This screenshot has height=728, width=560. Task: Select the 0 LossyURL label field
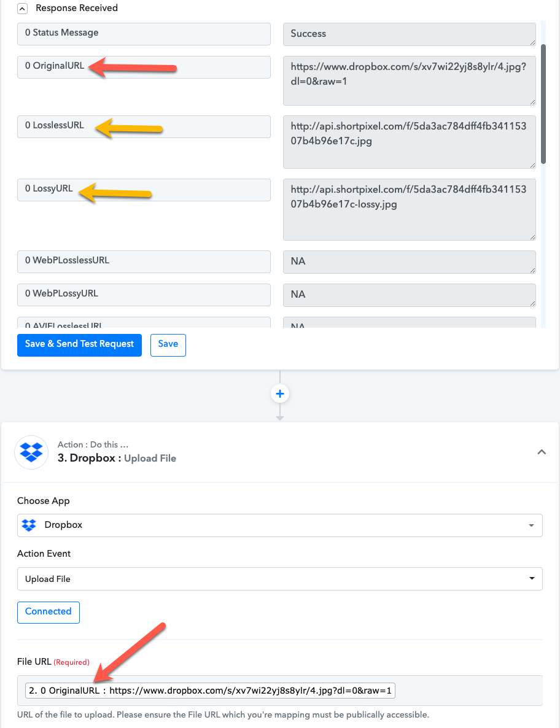tap(144, 190)
